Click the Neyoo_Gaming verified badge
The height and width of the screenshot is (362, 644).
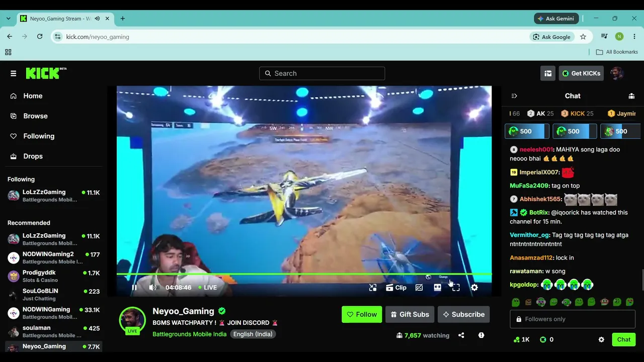click(222, 311)
